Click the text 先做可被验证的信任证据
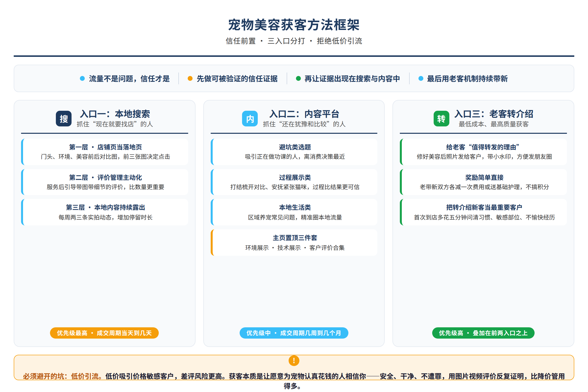Screen dimensions: 588x392 [x=237, y=79]
